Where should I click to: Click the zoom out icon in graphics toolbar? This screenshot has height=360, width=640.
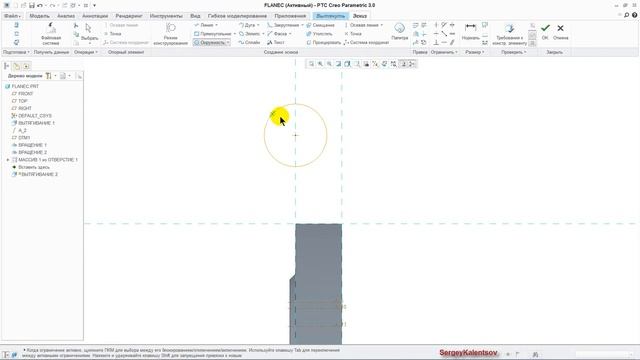tap(329, 64)
